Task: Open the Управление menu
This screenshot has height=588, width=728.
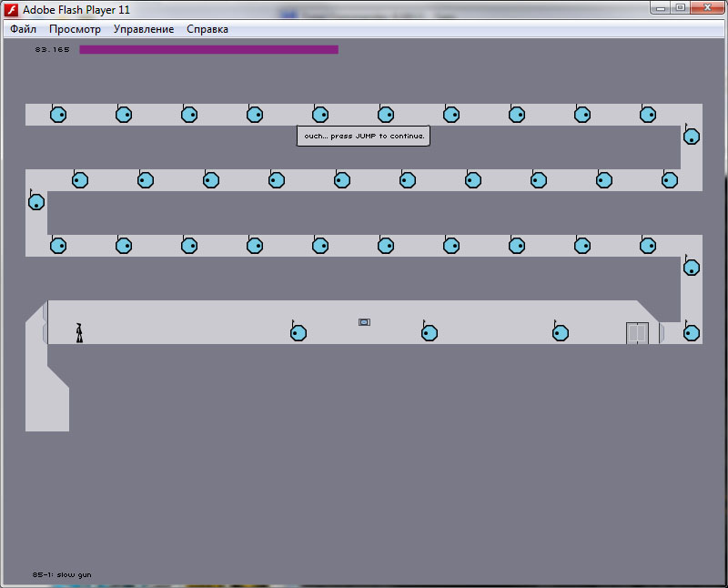Action: pyautogui.click(x=144, y=29)
